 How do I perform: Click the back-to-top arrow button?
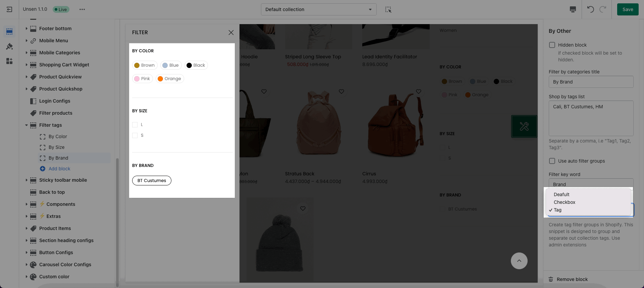coord(519,261)
